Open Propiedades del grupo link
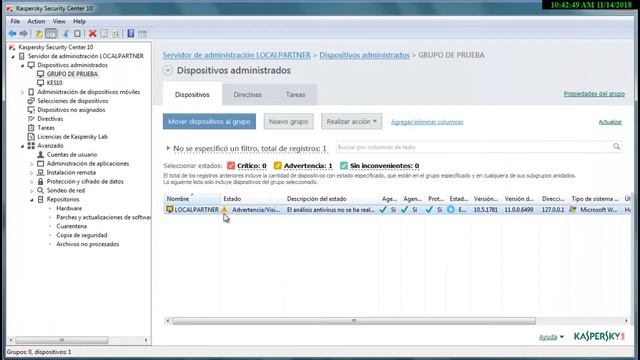This screenshot has width=640, height=360. pos(594,93)
